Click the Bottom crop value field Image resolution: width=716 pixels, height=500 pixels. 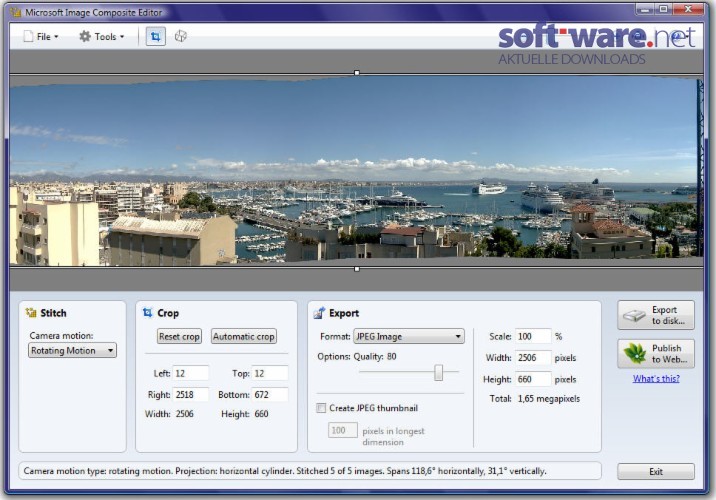[270, 395]
